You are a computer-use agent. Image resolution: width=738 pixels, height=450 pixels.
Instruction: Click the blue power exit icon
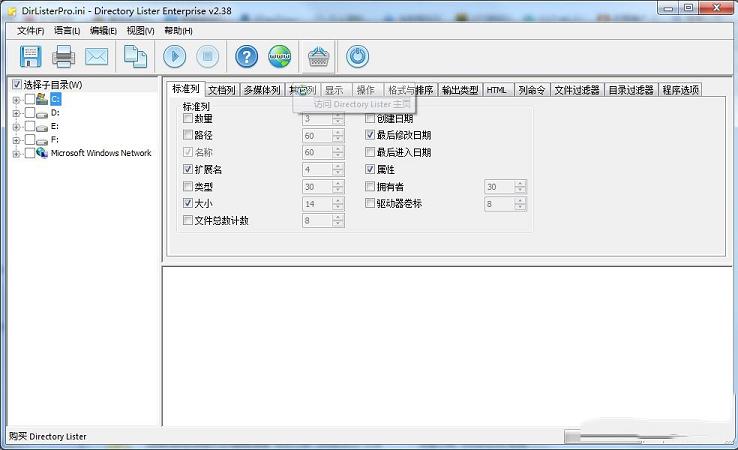coord(357,57)
